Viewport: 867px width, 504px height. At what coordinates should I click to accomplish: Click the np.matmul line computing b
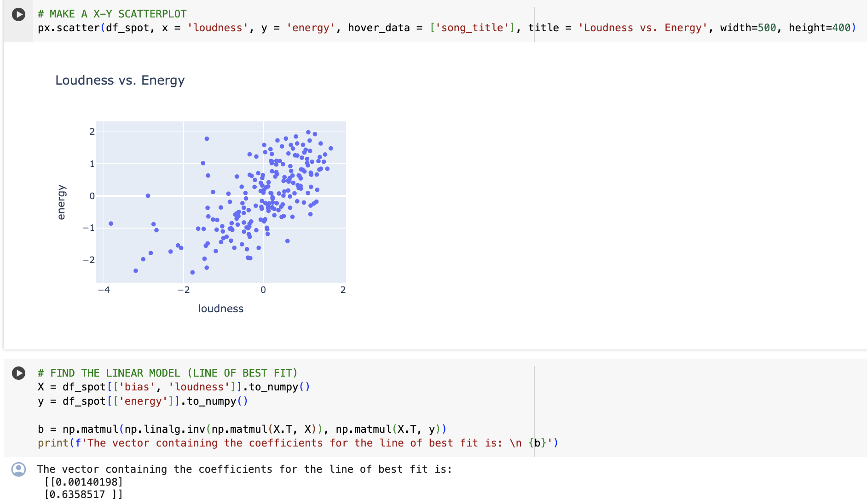(x=242, y=430)
